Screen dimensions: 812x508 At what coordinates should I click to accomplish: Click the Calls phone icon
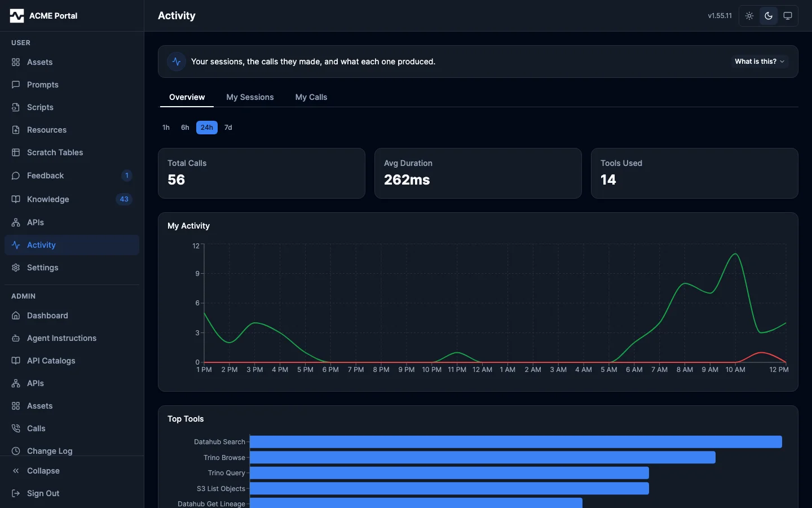[16, 428]
